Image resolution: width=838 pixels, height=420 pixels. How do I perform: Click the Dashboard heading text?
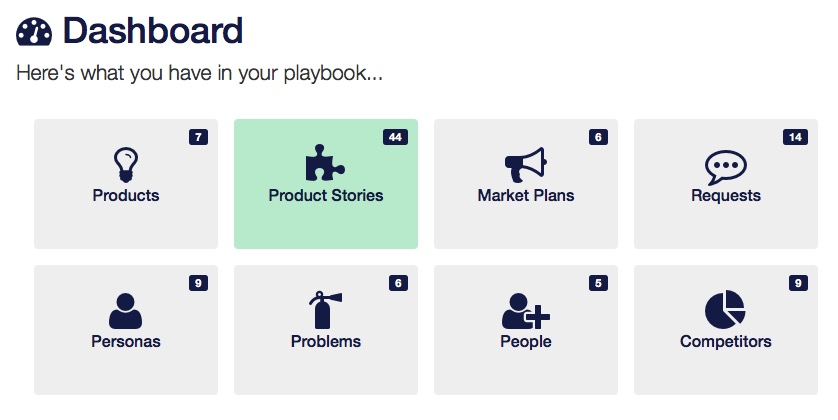coord(153,31)
